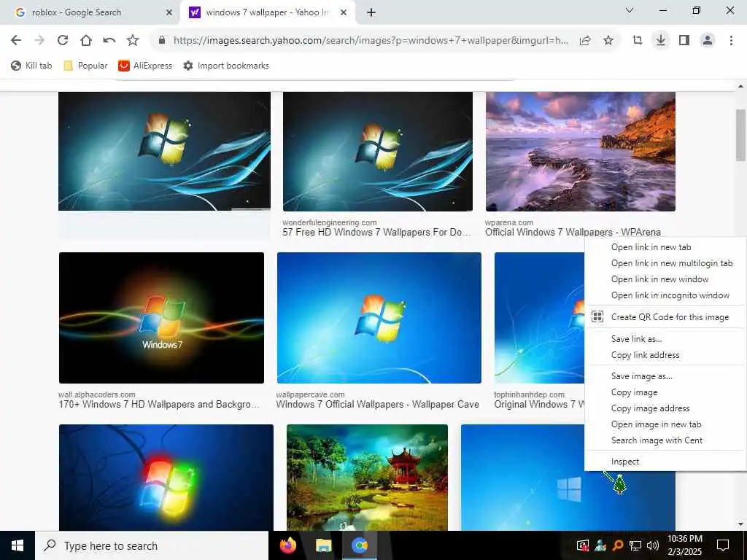The height and width of the screenshot is (560, 747).
Task: Click 57 Free HD Windows 7 Wallpapers link
Action: [x=376, y=233]
